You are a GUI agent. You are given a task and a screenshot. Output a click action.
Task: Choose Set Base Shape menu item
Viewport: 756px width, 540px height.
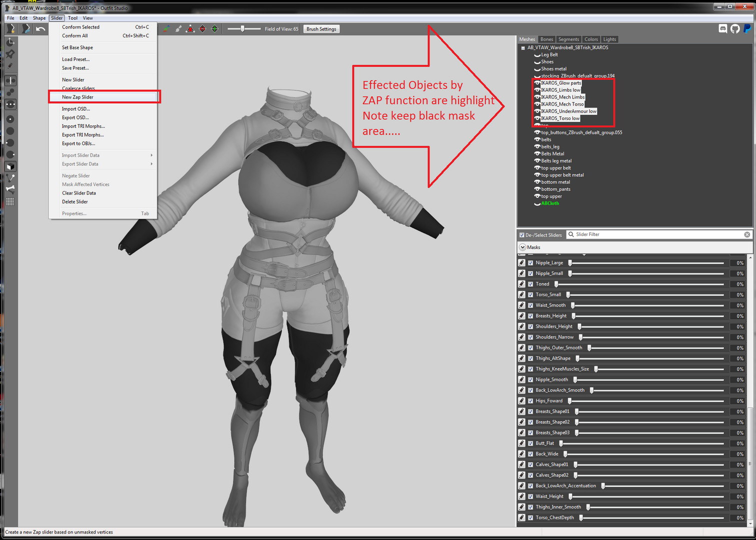(x=103, y=47)
